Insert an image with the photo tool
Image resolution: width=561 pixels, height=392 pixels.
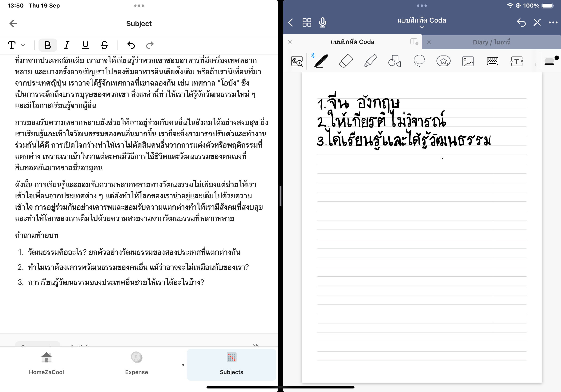468,61
